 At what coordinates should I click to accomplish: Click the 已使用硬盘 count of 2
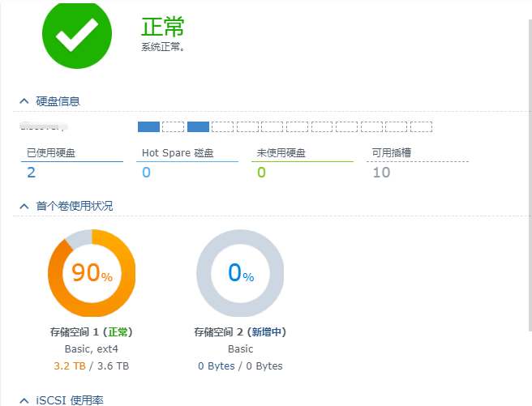point(31,173)
